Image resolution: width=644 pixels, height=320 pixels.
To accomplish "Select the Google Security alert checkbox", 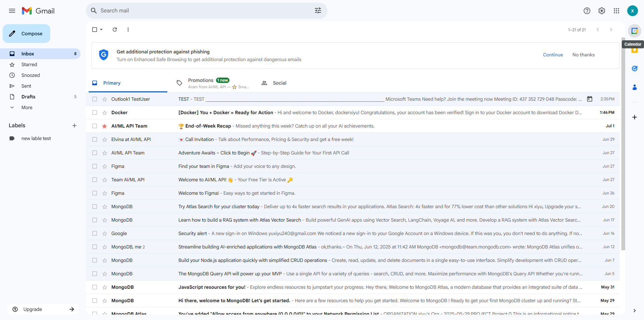I will tap(95, 233).
